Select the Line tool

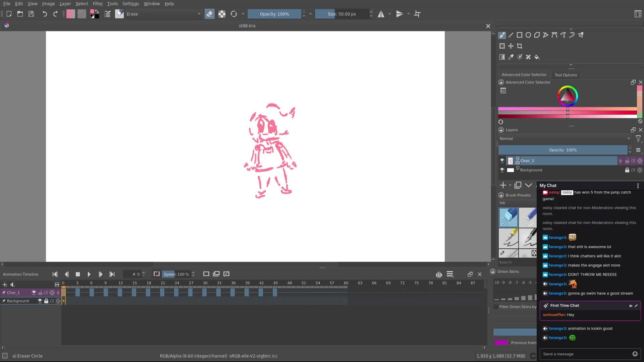point(511,35)
